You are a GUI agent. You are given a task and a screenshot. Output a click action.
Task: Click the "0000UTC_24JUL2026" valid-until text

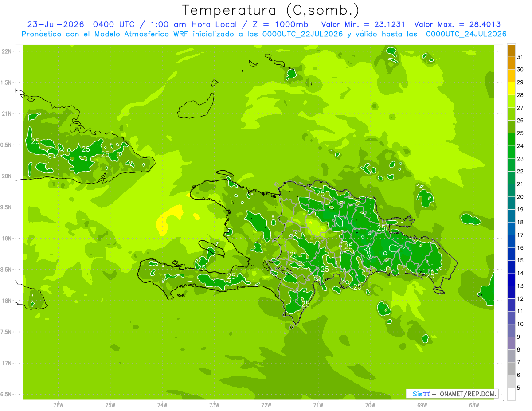466,34
